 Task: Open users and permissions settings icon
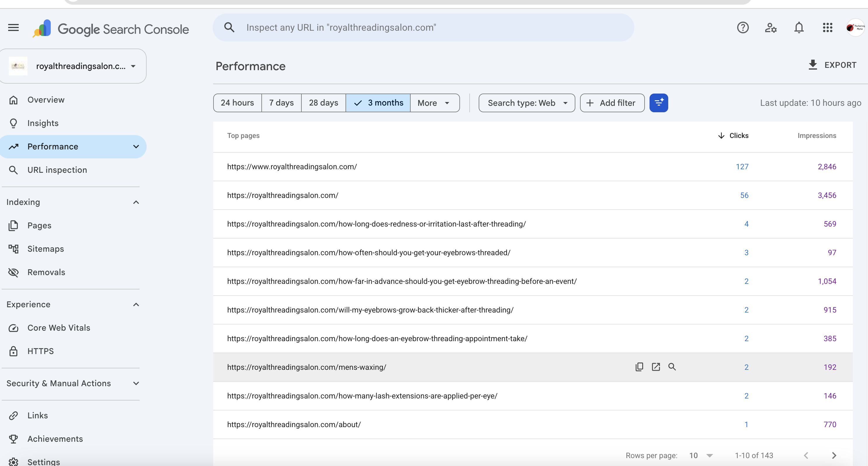pyautogui.click(x=771, y=28)
